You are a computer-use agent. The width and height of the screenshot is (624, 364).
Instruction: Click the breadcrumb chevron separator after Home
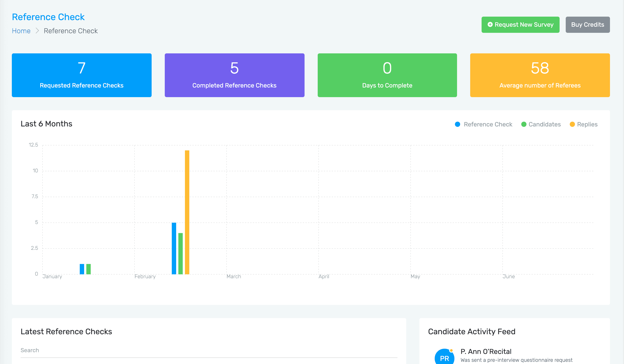37,31
